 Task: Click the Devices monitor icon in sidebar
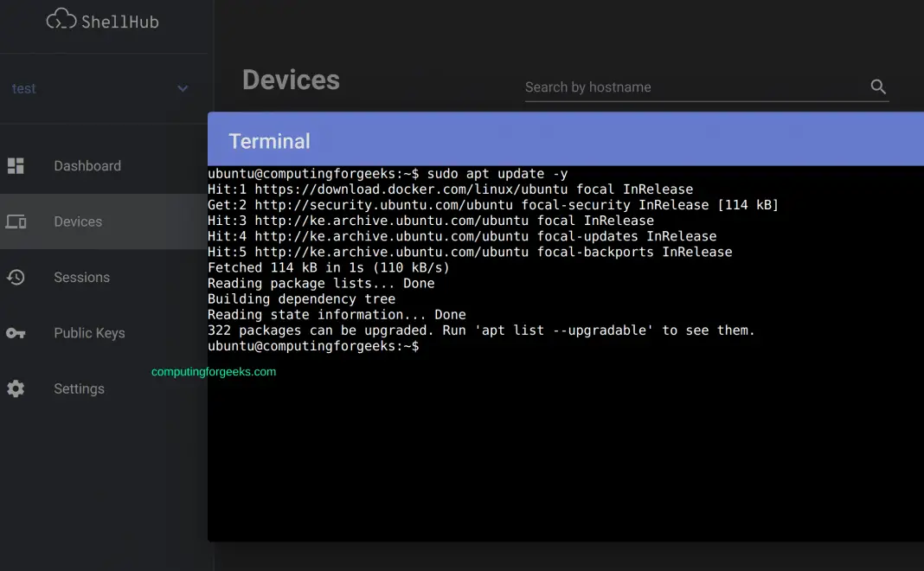pos(15,221)
